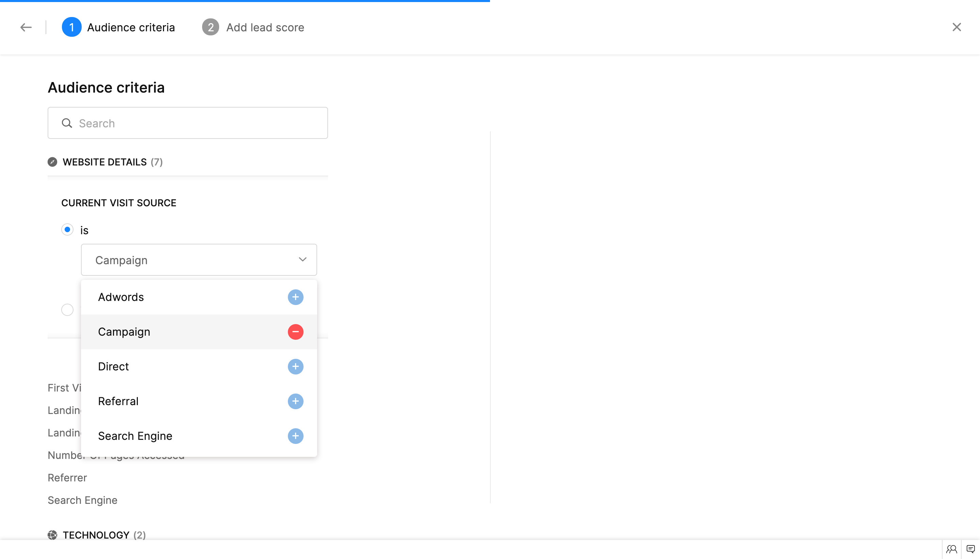Add Referral source with plus icon

click(295, 401)
